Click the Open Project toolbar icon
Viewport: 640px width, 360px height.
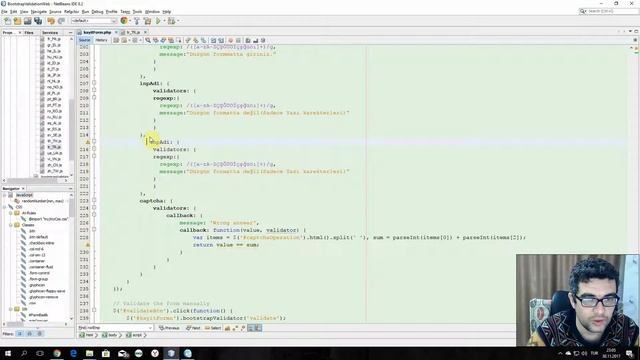(x=27, y=21)
